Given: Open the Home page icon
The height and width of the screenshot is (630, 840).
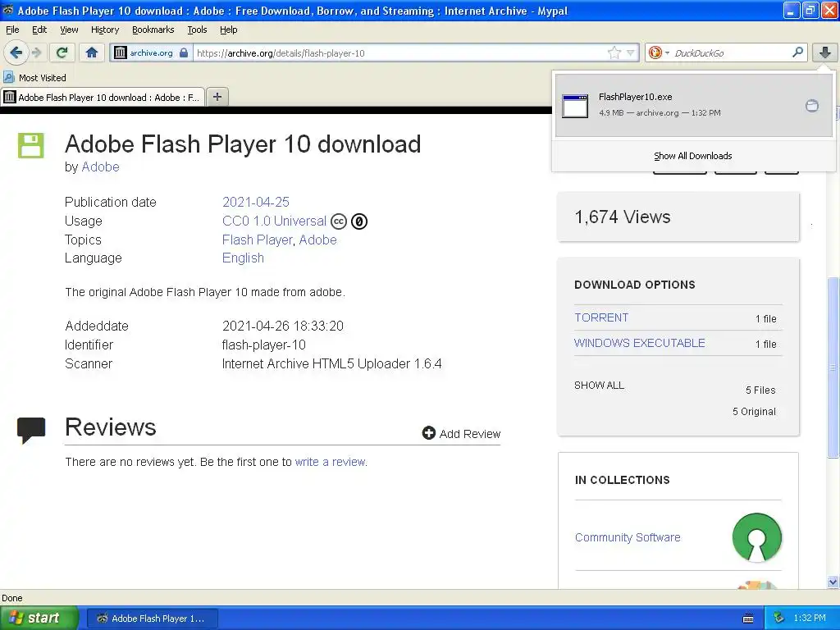Looking at the screenshot, I should tap(92, 52).
